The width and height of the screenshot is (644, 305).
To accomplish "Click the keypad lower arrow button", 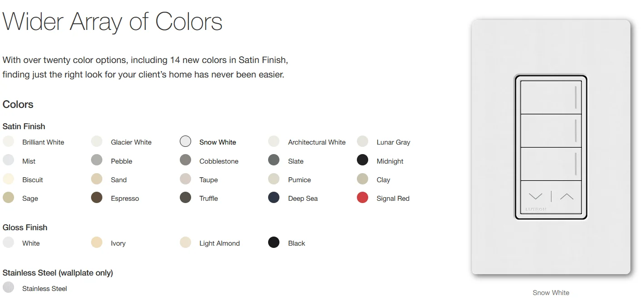I will pos(535,197).
